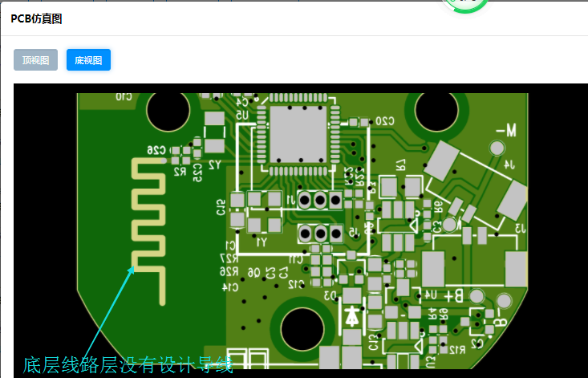The image size is (588, 378).
Task: Click the PCB仿真图 dialog title
Action: (x=36, y=18)
